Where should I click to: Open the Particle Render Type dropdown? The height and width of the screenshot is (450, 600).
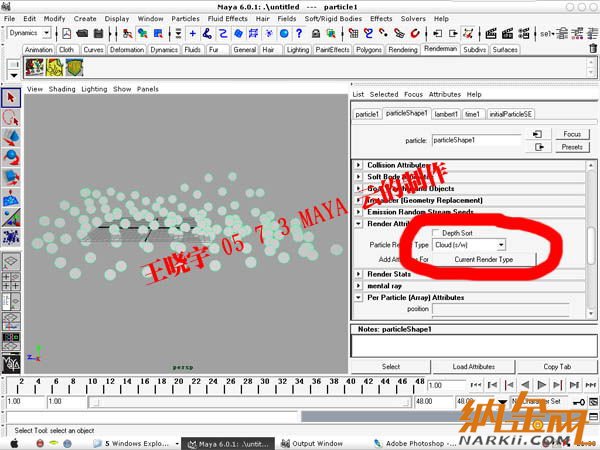(x=469, y=245)
